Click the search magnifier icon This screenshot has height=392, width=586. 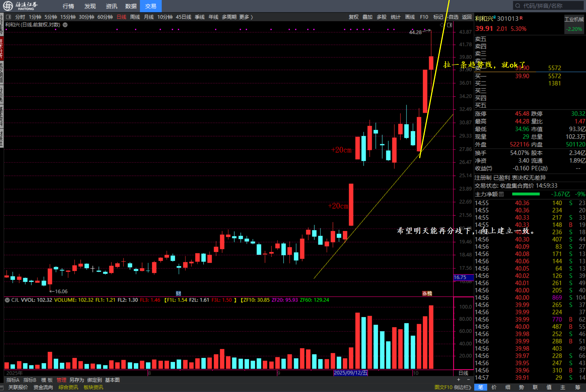(518, 6)
